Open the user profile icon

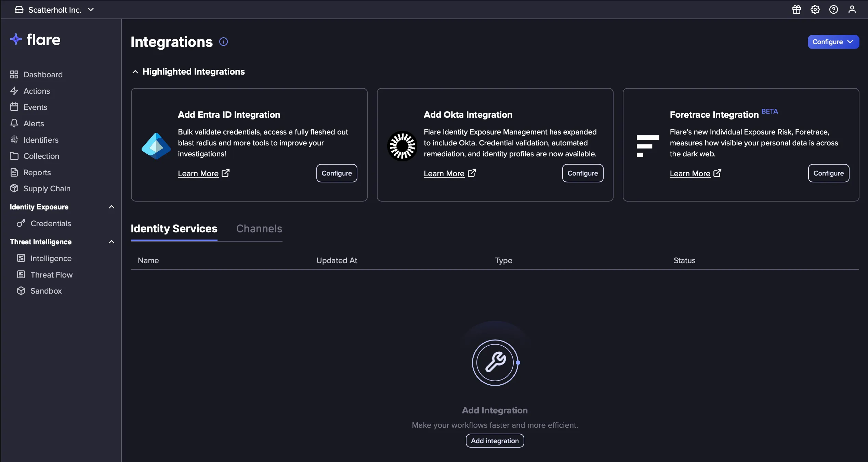pos(852,10)
